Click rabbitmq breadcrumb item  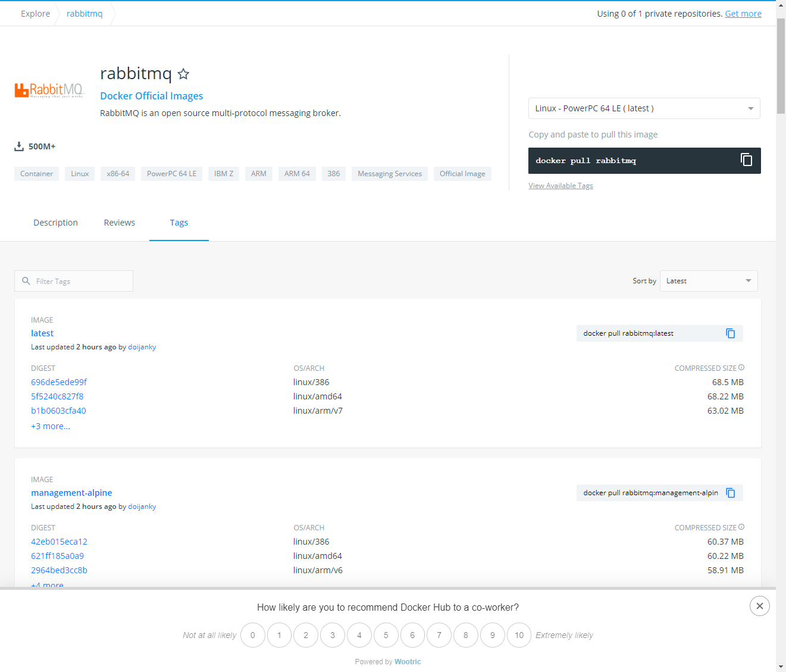pyautogui.click(x=84, y=14)
